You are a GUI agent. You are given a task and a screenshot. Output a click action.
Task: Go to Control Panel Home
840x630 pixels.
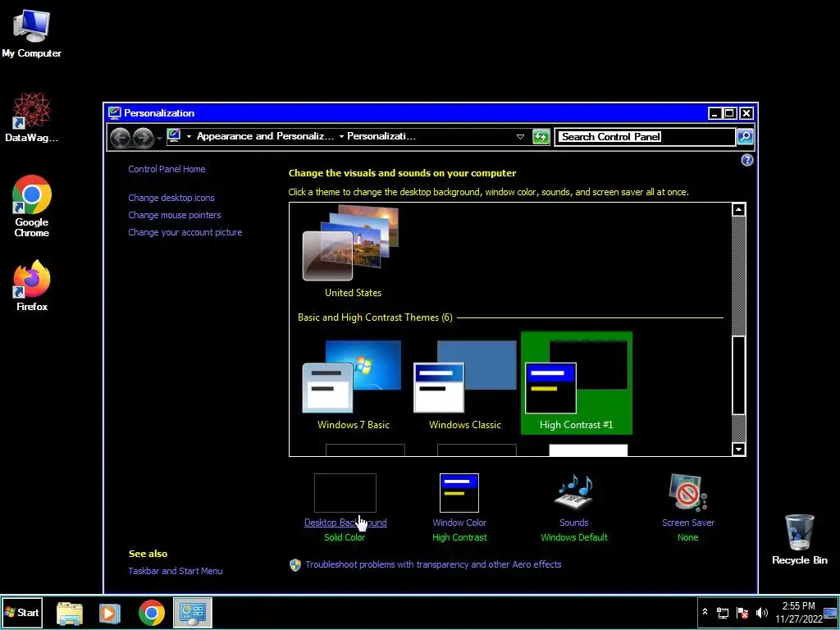click(x=167, y=169)
